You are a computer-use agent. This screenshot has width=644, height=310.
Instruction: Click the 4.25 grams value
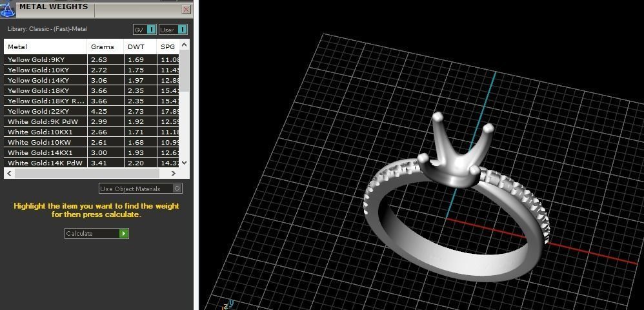click(x=99, y=111)
